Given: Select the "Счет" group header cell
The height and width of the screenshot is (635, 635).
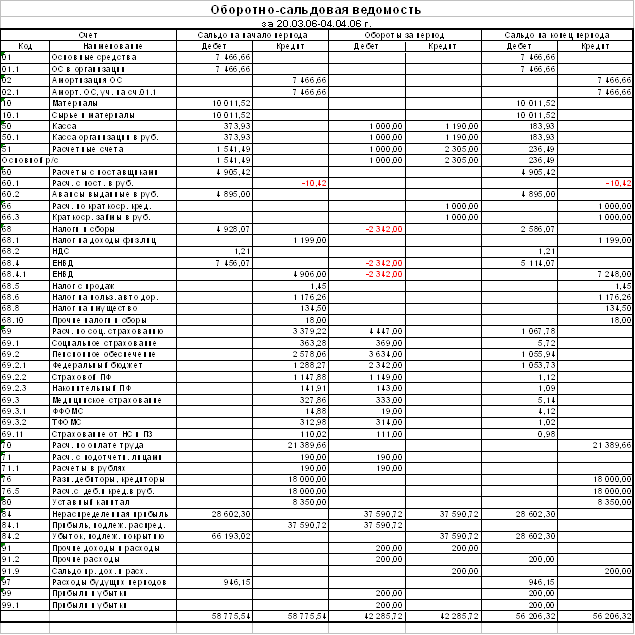Looking at the screenshot, I should 88,35.
